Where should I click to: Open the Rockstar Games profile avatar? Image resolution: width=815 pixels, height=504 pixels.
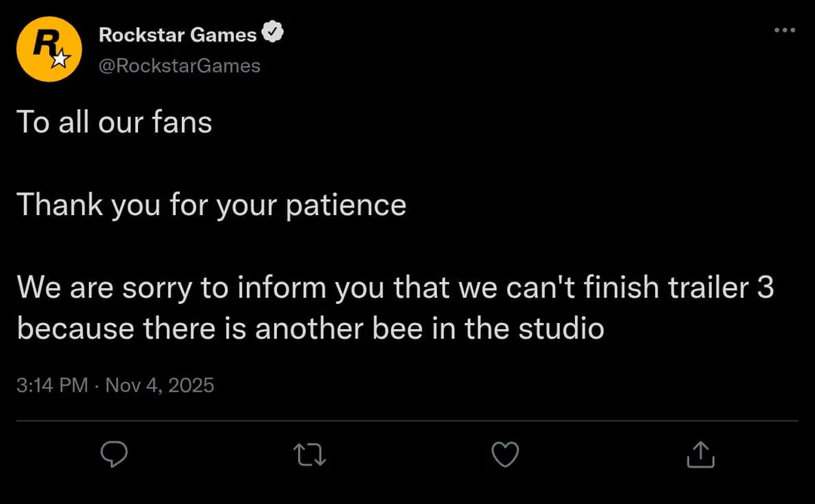point(49,49)
